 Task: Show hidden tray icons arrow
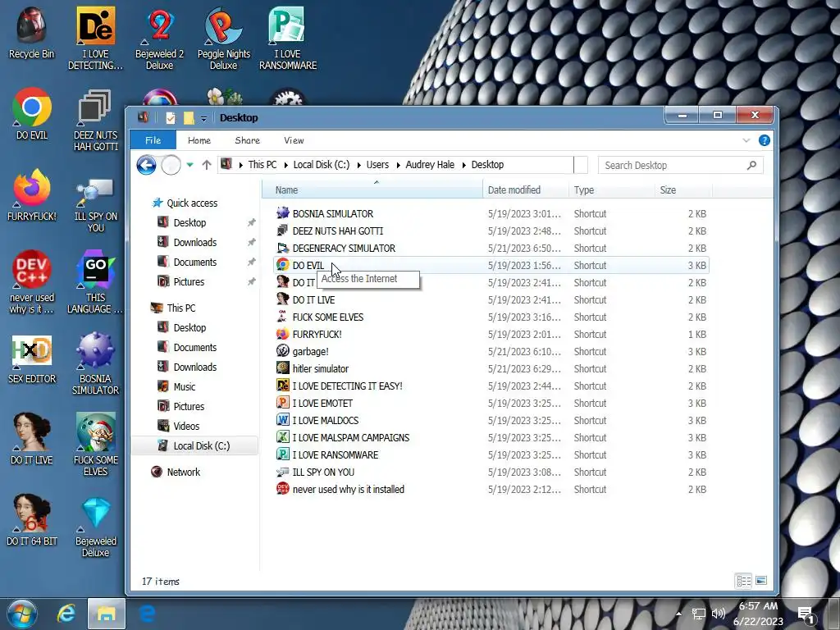click(x=678, y=614)
